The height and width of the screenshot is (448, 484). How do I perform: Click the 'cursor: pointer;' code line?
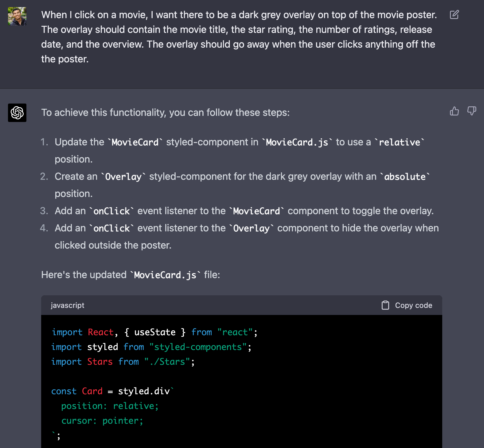pos(102,421)
